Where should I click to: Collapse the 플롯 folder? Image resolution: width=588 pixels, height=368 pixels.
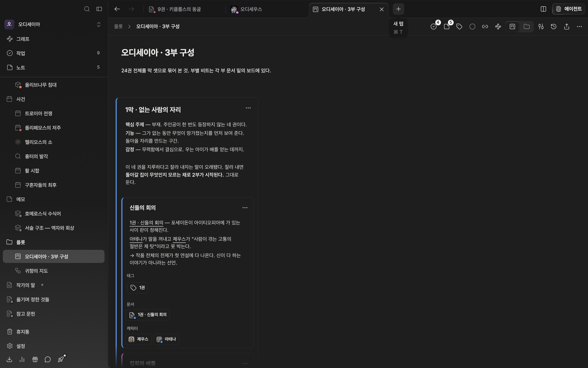click(53, 242)
